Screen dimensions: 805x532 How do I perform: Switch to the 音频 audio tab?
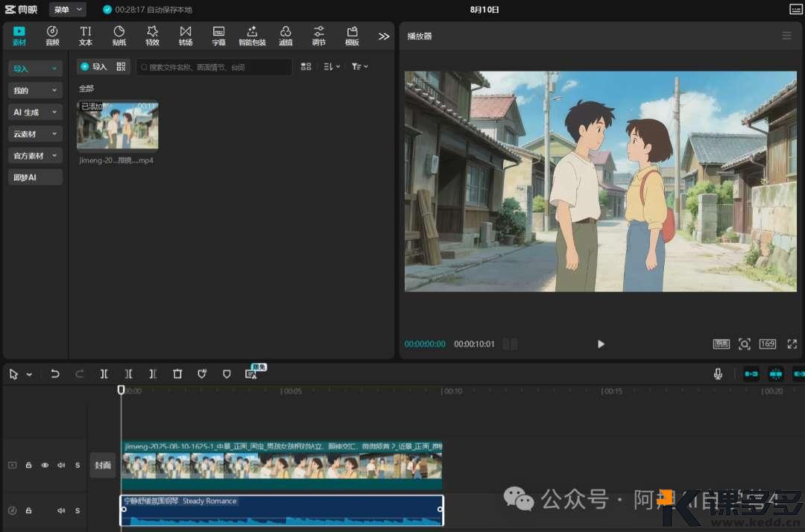(x=52, y=35)
